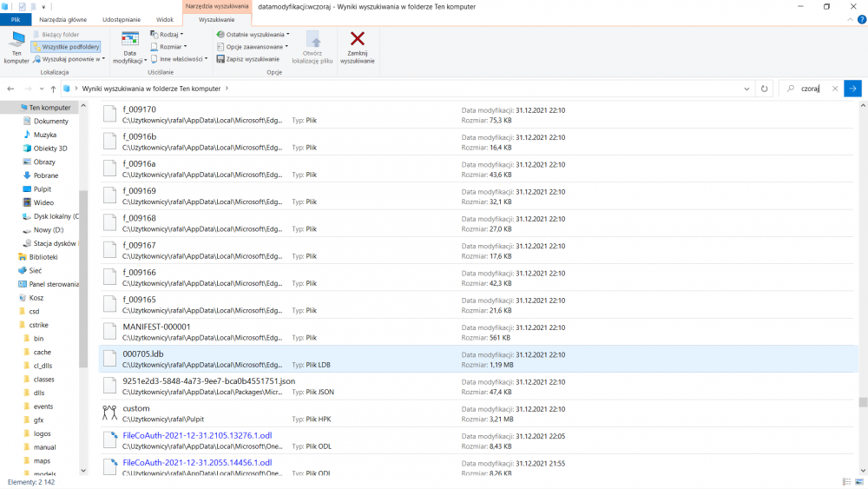Switch to details view in status bar
The width and height of the screenshot is (868, 489).
pyautogui.click(x=846, y=482)
